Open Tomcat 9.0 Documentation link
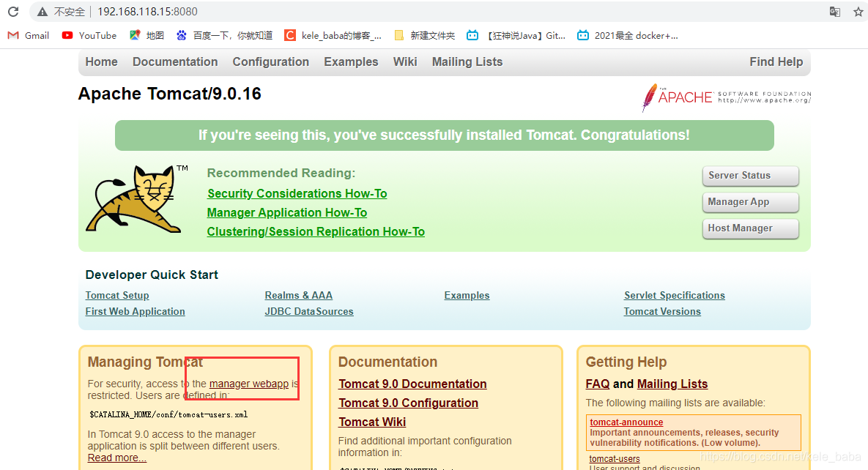868x470 pixels. click(412, 384)
